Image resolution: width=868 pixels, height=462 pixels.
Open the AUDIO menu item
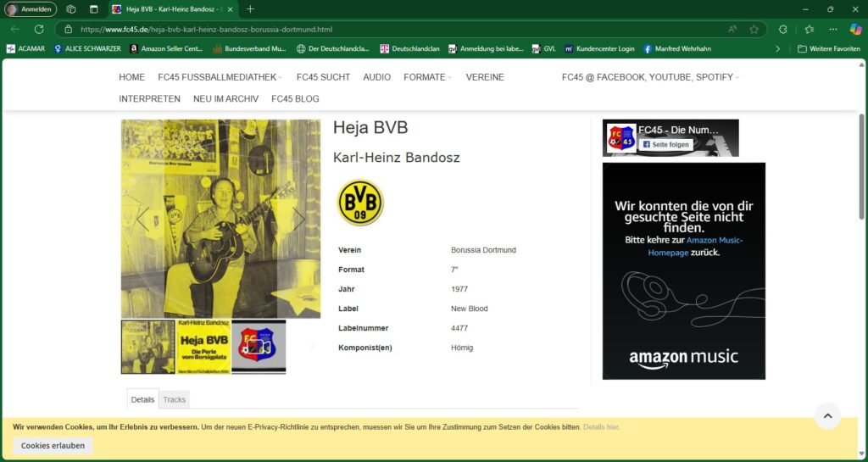pos(377,77)
